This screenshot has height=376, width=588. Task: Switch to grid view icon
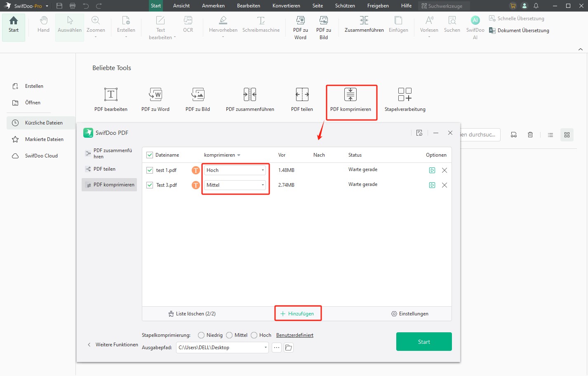point(567,135)
